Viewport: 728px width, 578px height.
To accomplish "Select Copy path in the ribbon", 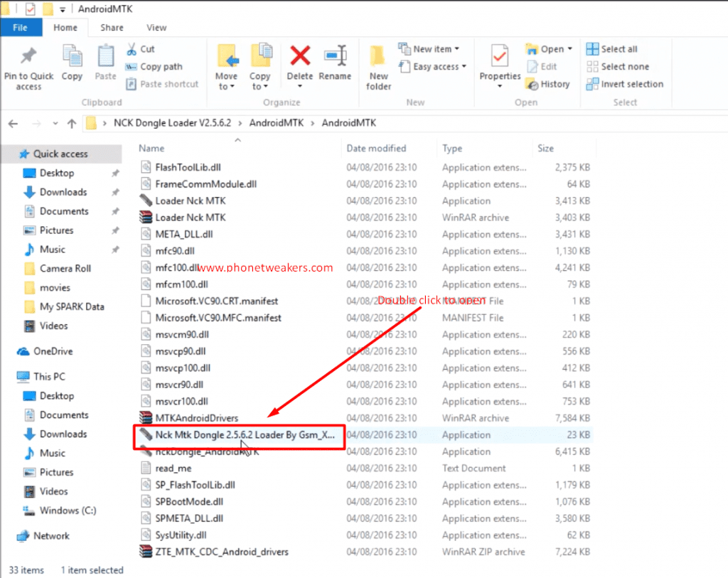I will point(154,66).
